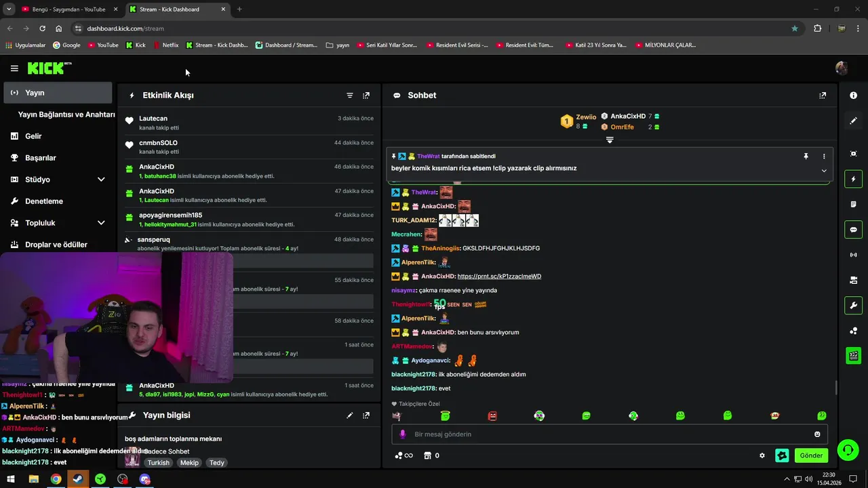Click the green clapperboard clip icon
The width and height of the screenshot is (868, 488).
pos(854,355)
